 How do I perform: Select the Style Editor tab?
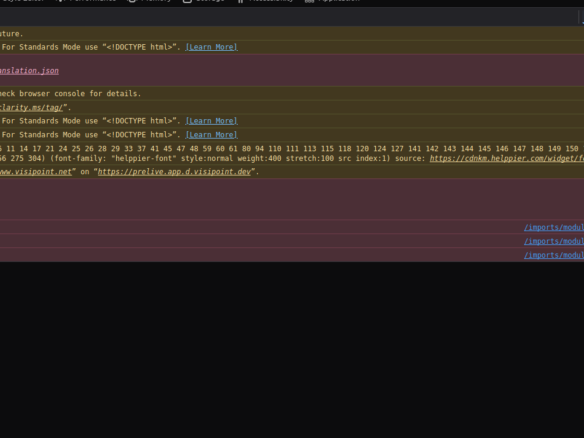tap(22, 1)
